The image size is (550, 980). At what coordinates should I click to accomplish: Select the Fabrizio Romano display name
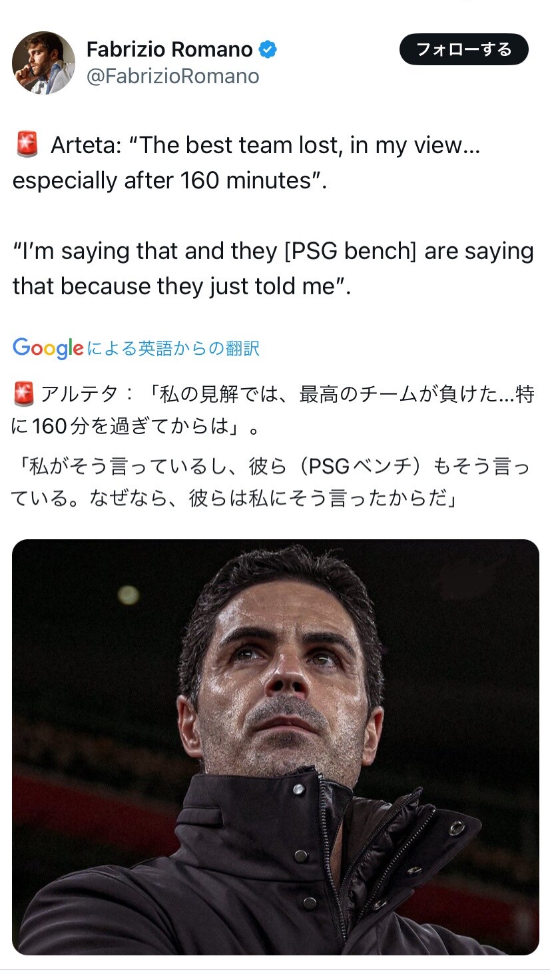[170, 49]
